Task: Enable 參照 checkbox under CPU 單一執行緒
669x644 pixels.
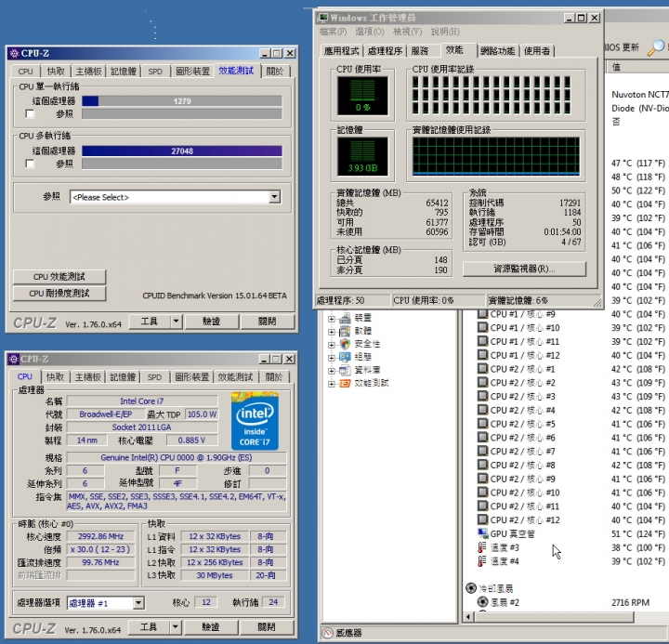Action: (x=30, y=114)
